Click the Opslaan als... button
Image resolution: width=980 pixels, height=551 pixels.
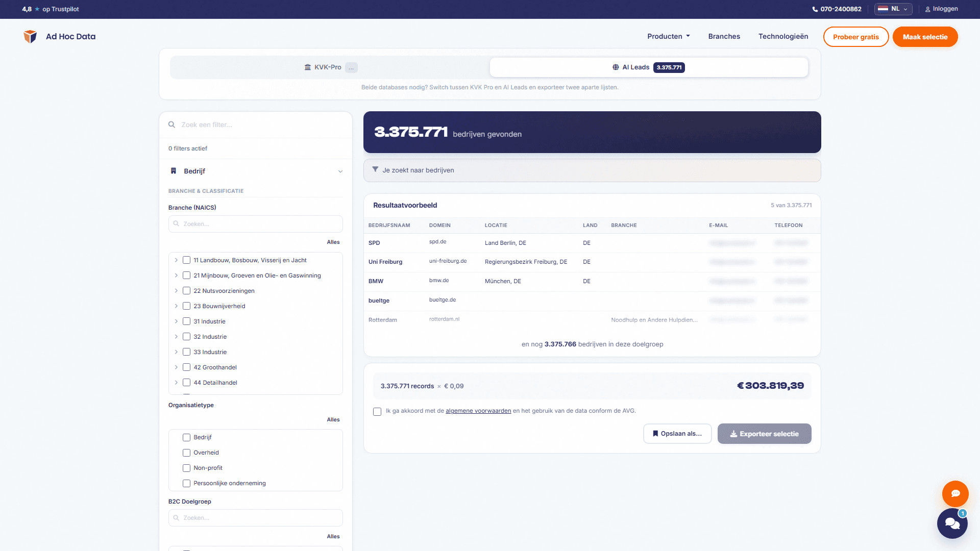coord(677,434)
